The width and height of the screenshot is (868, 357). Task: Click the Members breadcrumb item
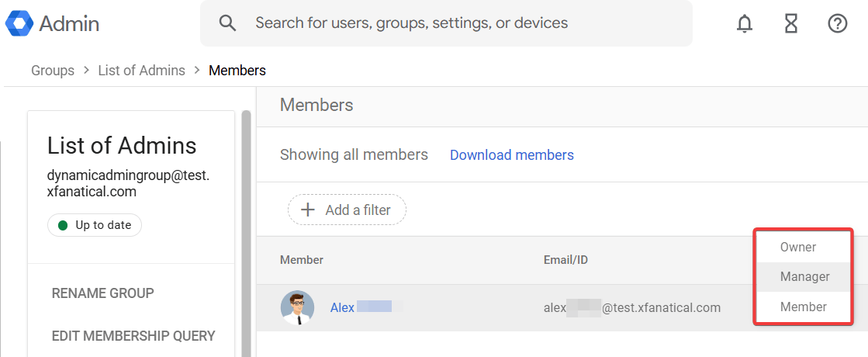(x=237, y=71)
